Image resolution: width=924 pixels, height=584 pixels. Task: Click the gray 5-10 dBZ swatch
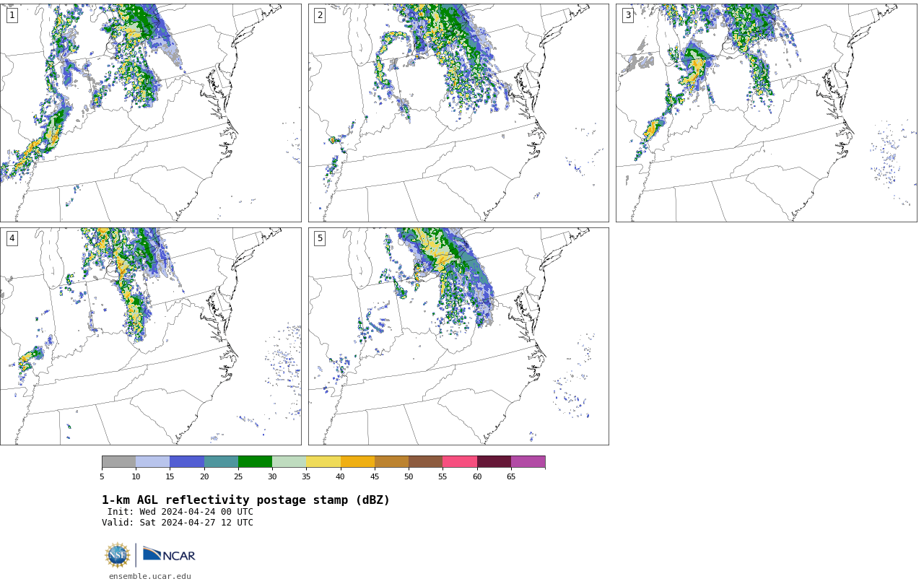(x=118, y=462)
